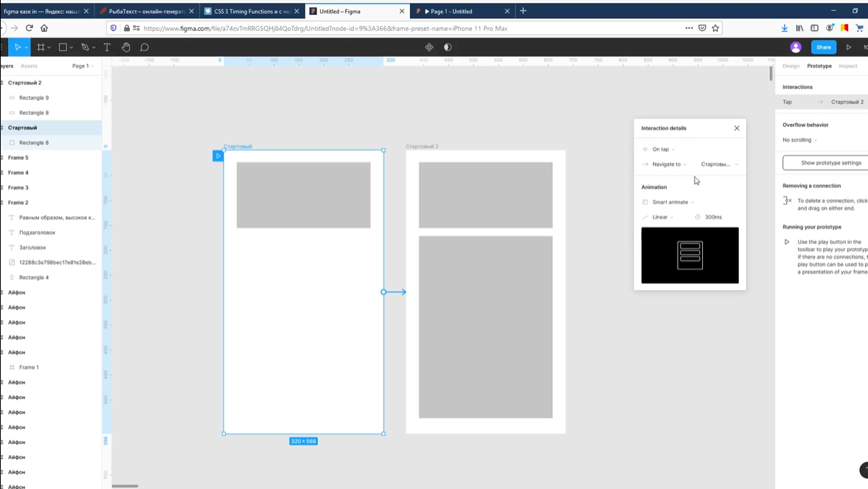This screenshot has height=489, width=868.
Task: Open the Move tool options dropdown arrow
Action: 26,48
